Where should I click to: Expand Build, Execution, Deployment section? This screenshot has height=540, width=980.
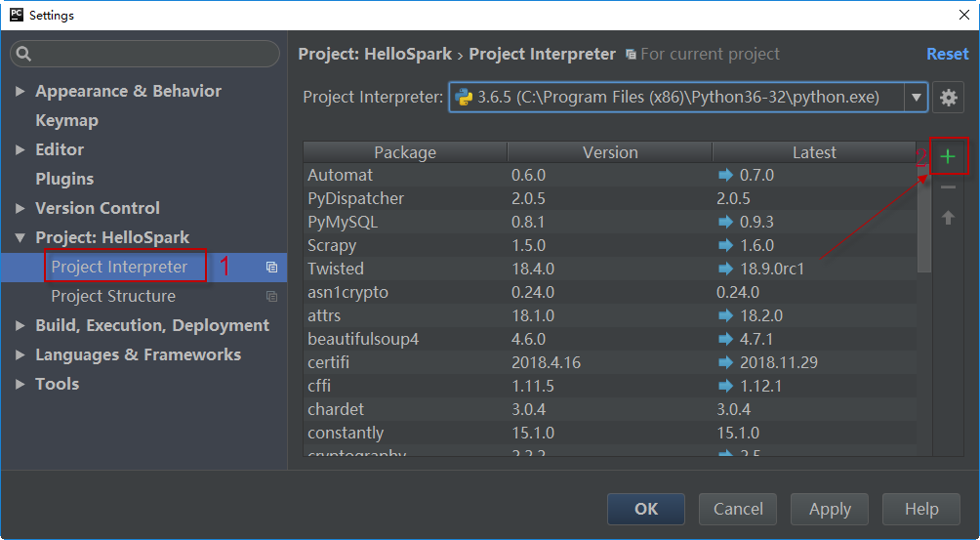[20, 326]
